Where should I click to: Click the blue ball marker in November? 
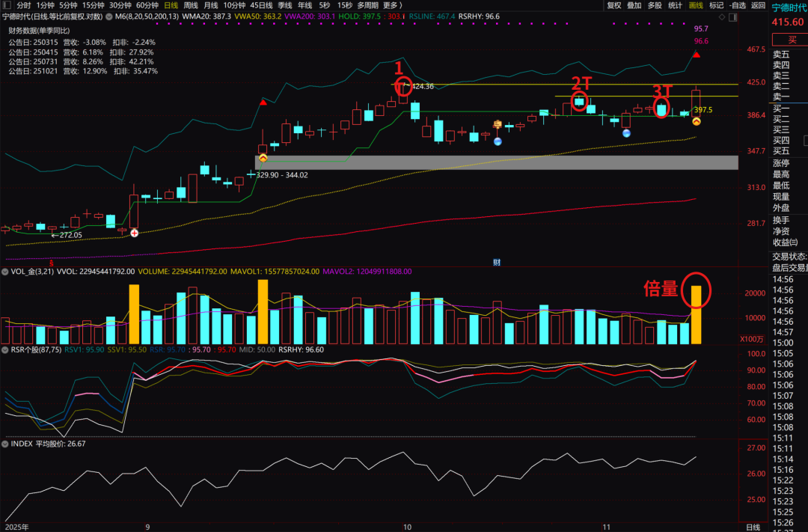[626, 133]
